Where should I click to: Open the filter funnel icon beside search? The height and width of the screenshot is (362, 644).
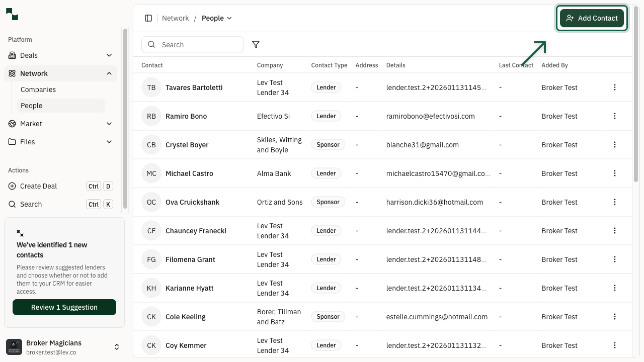[256, 44]
